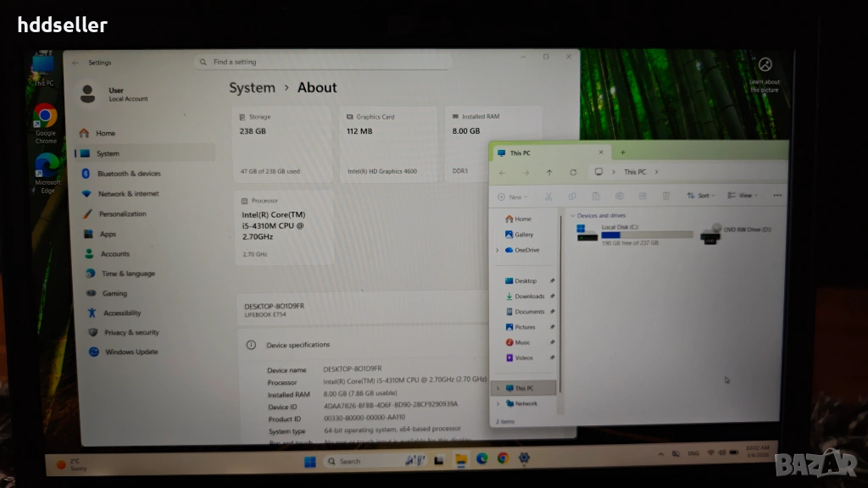Screen dimensions: 868x488
Task: Click This PC in the address bar
Action: click(x=635, y=172)
